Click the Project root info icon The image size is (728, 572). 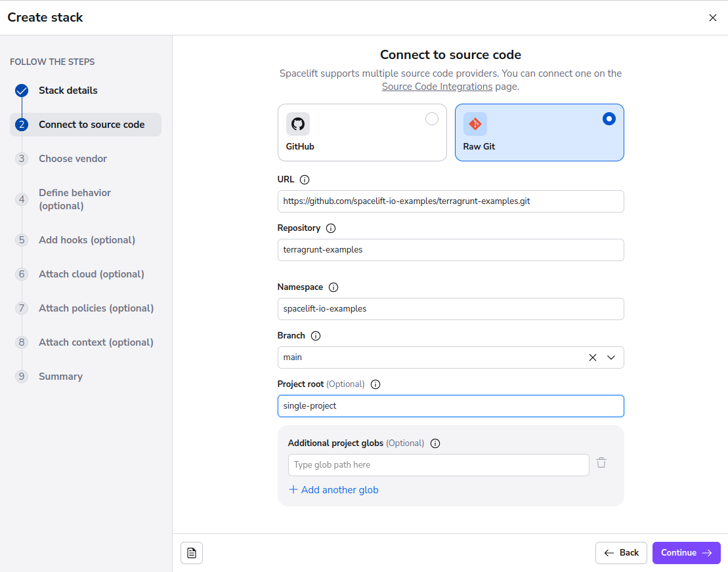[x=375, y=384]
